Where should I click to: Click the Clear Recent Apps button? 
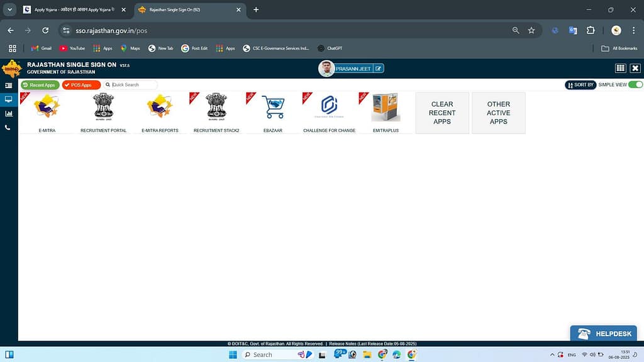(x=442, y=113)
